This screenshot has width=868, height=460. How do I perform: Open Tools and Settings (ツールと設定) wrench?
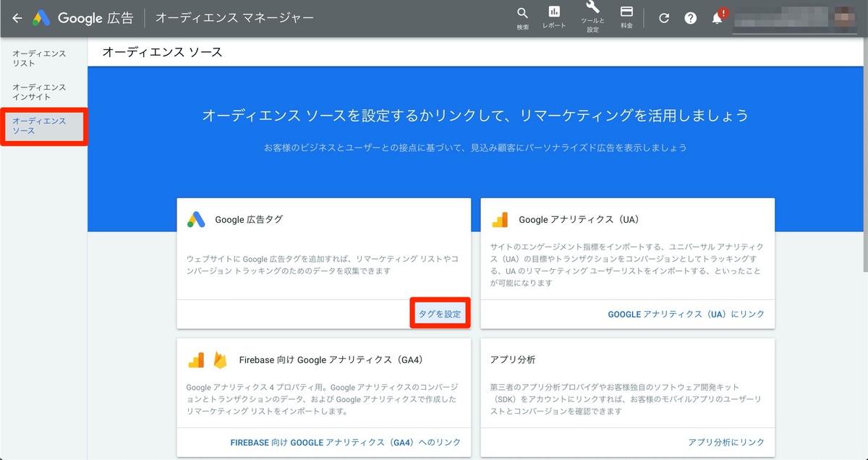593,18
